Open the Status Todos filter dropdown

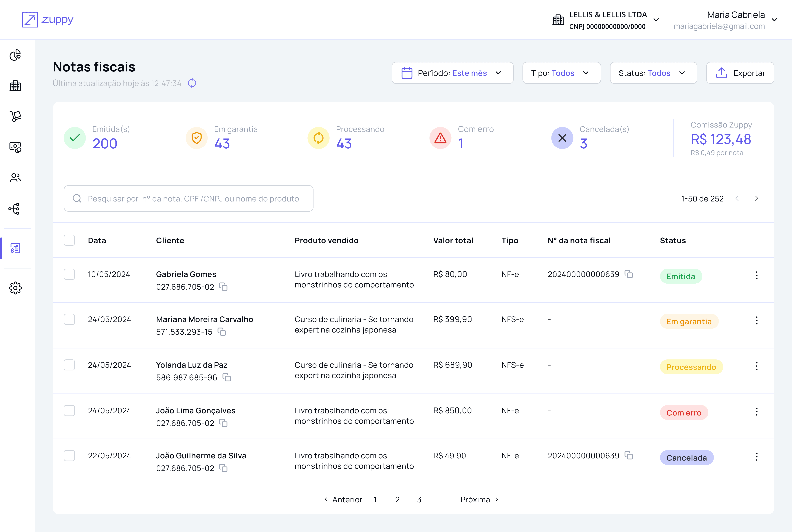tap(653, 73)
